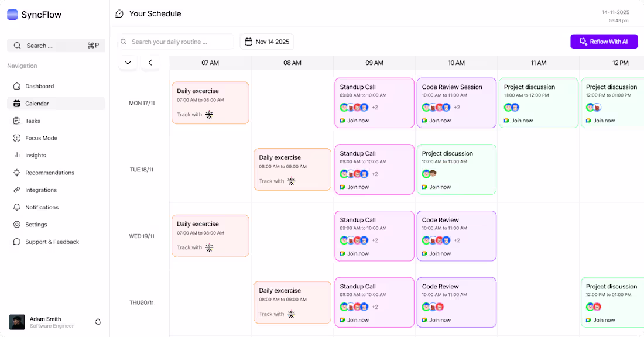644x337 pixels.
Task: Click the Support & Feedback chat icon
Action: pyautogui.click(x=17, y=242)
